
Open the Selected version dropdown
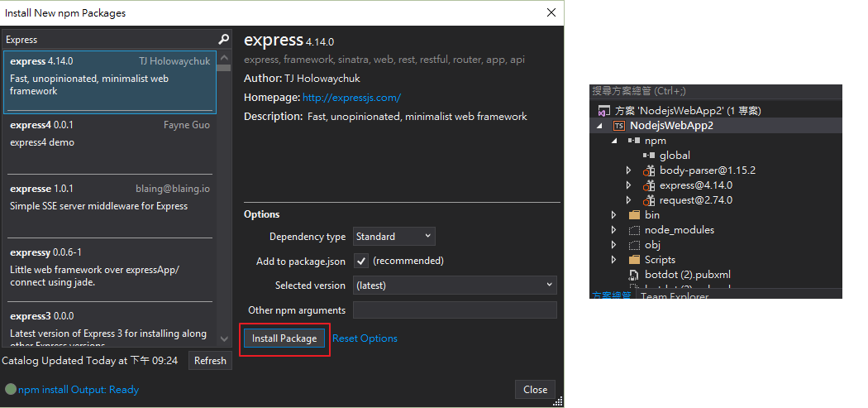coord(455,285)
